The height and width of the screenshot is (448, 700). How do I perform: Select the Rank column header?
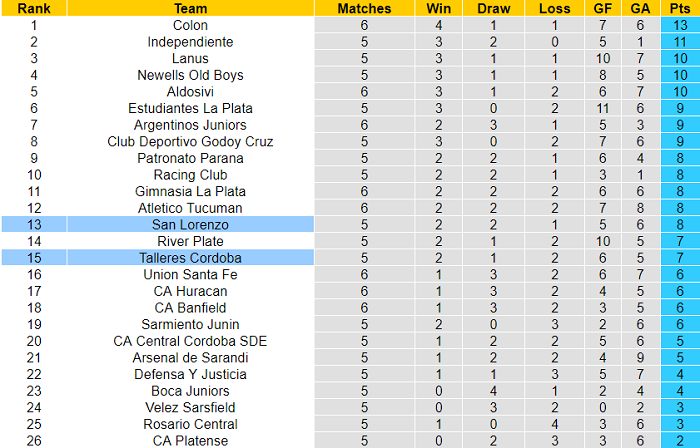(x=33, y=8)
